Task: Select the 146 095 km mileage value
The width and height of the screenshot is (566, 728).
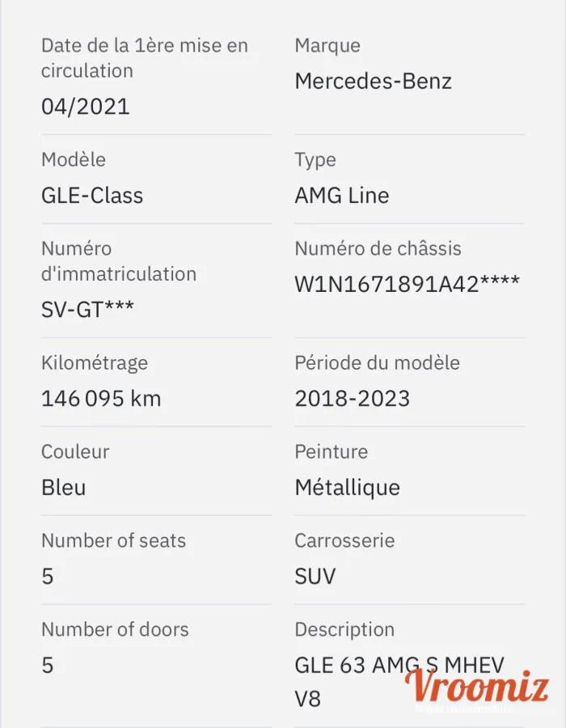Action: click(101, 398)
